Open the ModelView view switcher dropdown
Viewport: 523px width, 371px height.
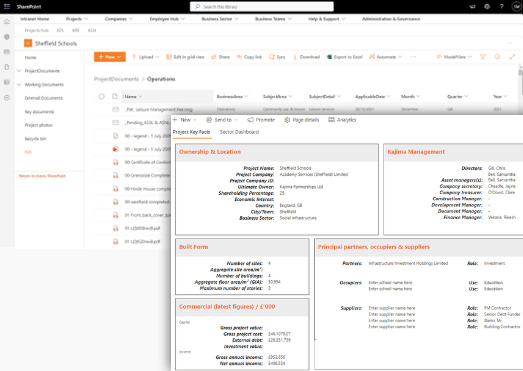point(454,57)
